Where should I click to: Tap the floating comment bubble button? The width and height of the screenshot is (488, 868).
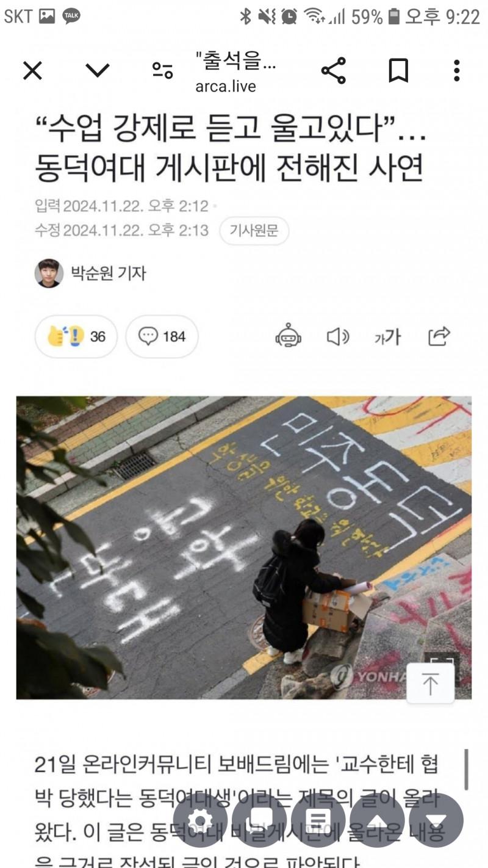259,820
